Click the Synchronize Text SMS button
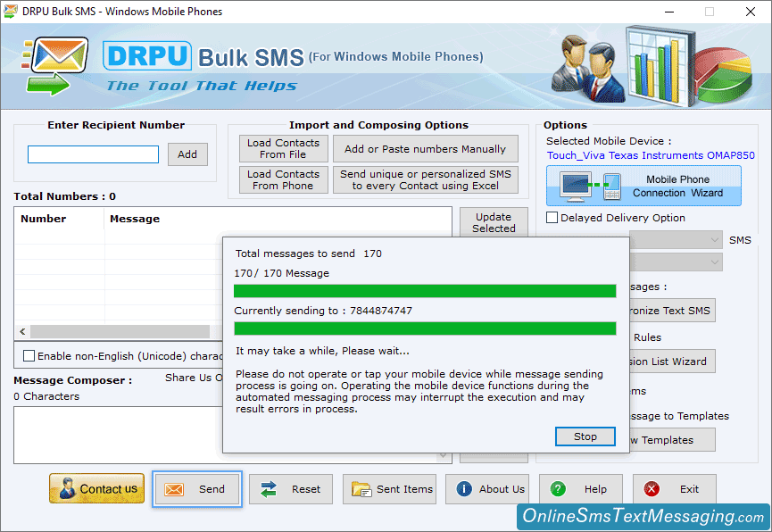The image size is (772, 532). click(x=672, y=311)
